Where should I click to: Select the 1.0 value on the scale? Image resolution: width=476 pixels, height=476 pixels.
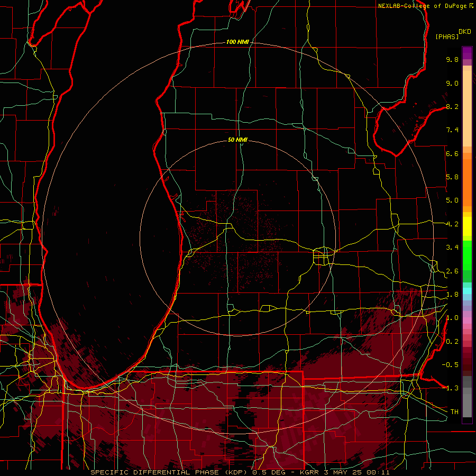[x=452, y=318]
